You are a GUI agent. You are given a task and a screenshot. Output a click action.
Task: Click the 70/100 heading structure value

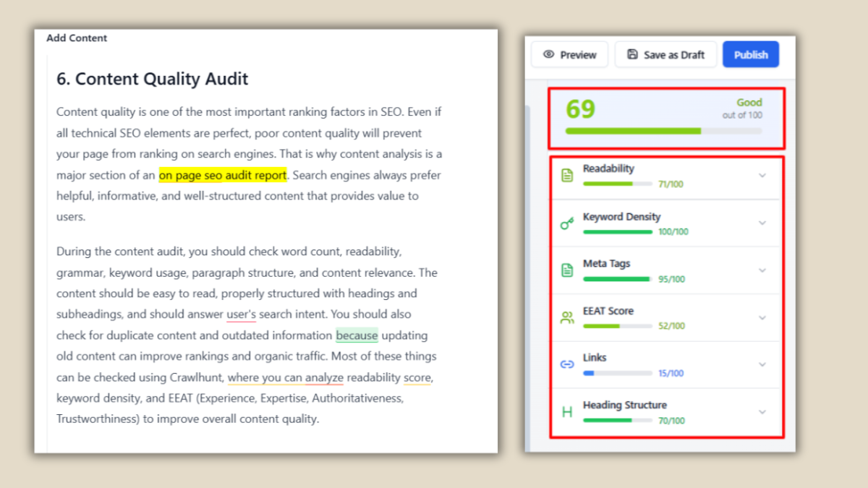click(671, 421)
